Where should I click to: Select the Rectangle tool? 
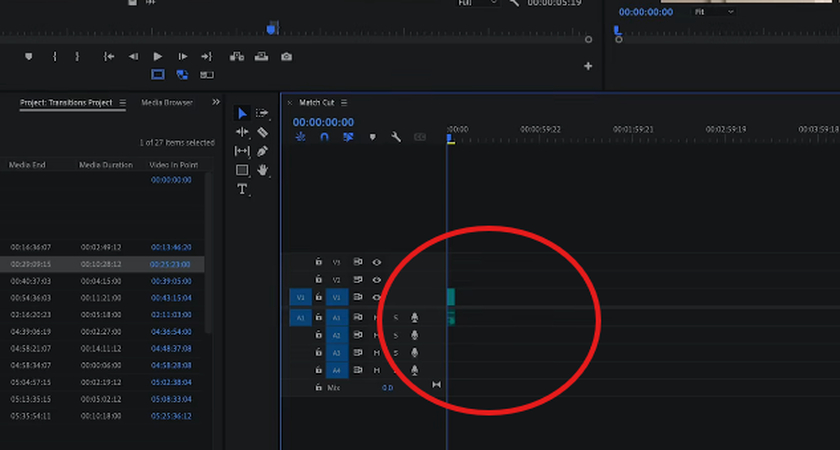(242, 170)
